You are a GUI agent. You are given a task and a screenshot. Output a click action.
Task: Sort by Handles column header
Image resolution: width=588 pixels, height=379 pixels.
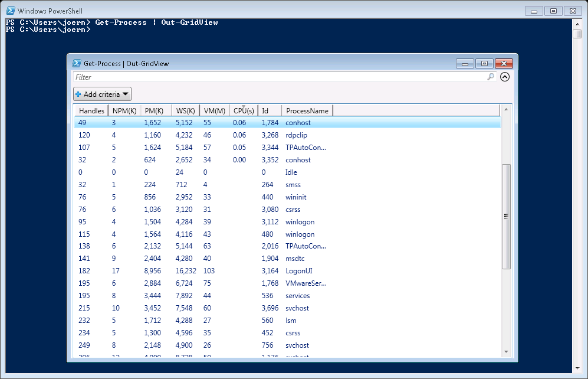click(91, 111)
